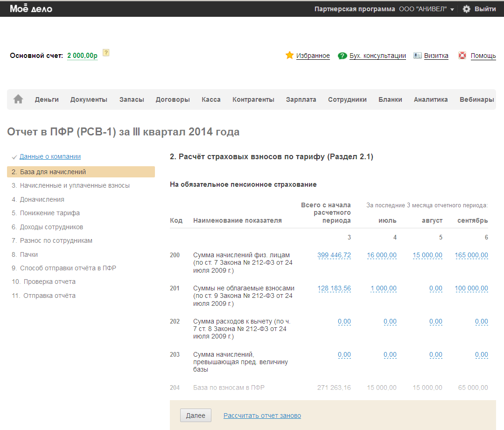Open the Зарплата menu
504x430 pixels.
301,99
